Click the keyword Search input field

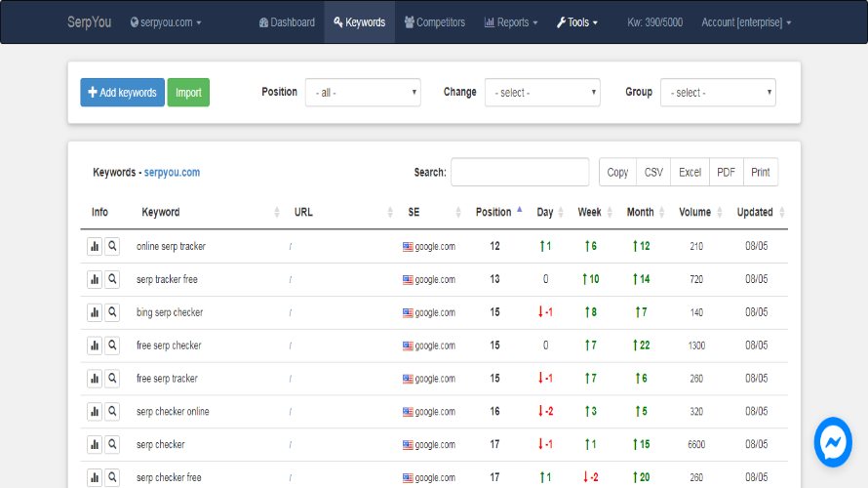519,172
